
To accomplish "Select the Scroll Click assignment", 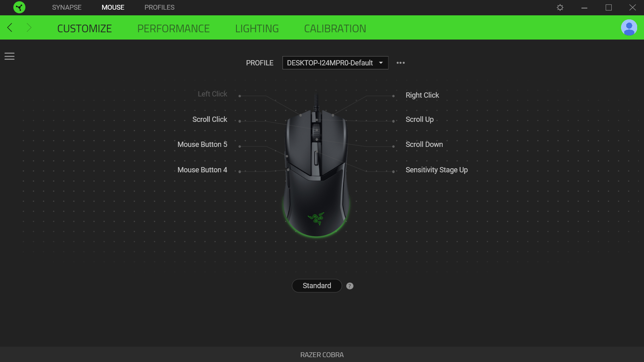I will click(x=210, y=119).
